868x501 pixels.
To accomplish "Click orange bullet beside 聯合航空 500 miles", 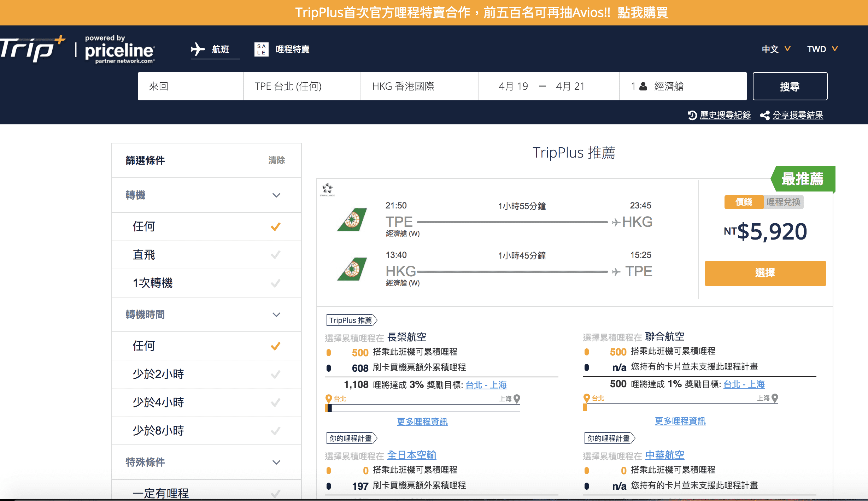I will pyautogui.click(x=587, y=352).
